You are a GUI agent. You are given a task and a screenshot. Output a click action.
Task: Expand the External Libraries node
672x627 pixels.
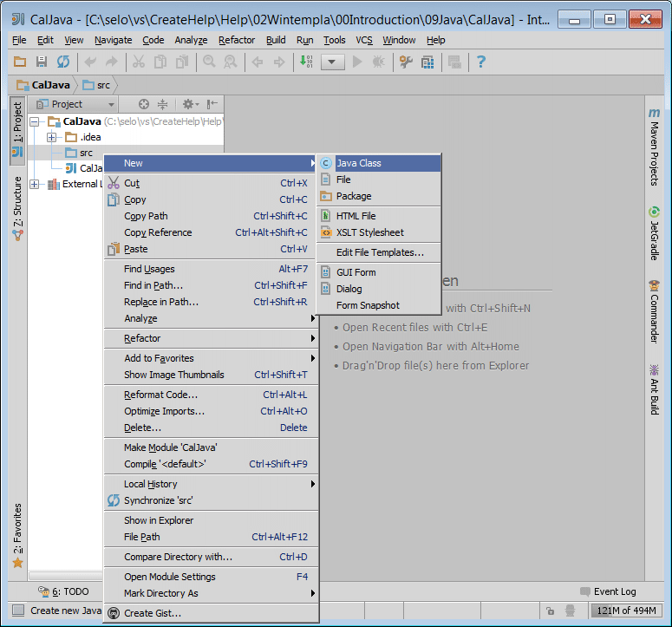(35, 185)
